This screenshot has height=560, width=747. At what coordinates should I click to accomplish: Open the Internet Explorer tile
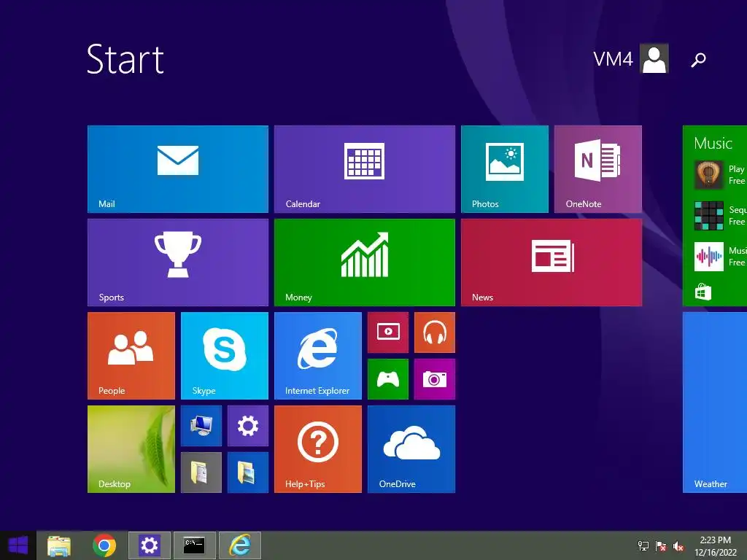(x=318, y=356)
